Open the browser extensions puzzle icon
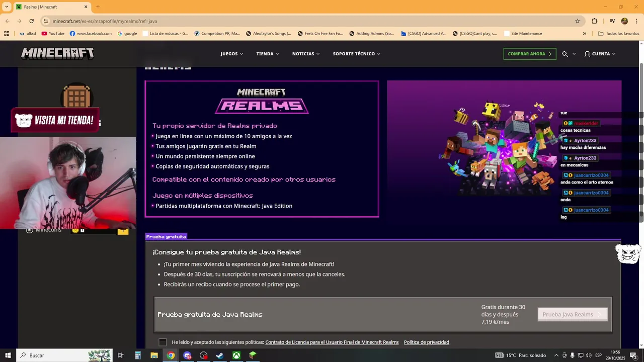The height and width of the screenshot is (362, 644). coord(595,21)
